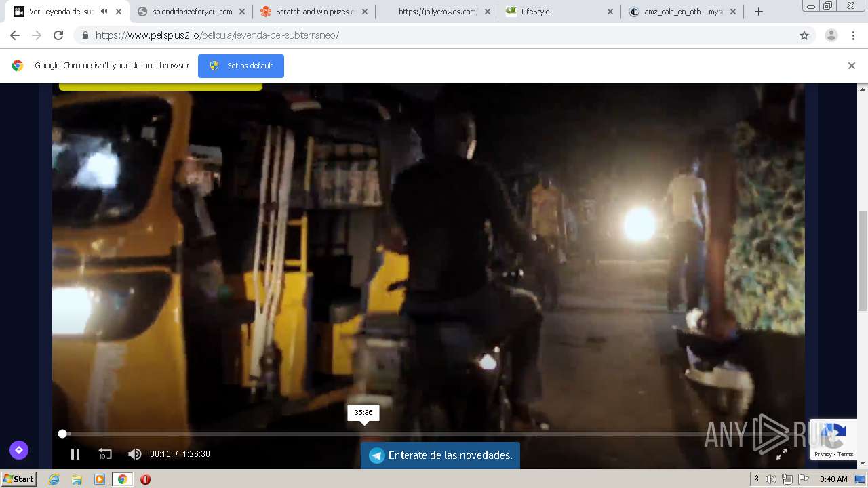
Task: Open Chrome three-dot menu
Action: pyautogui.click(x=853, y=35)
